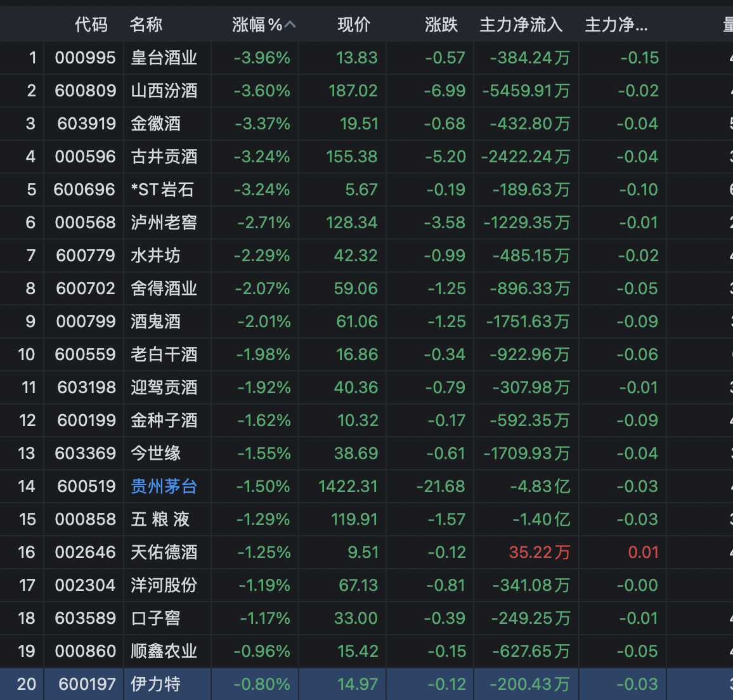Select stock 古井贡酒
Viewport: 733px width, 700px height.
(x=164, y=157)
